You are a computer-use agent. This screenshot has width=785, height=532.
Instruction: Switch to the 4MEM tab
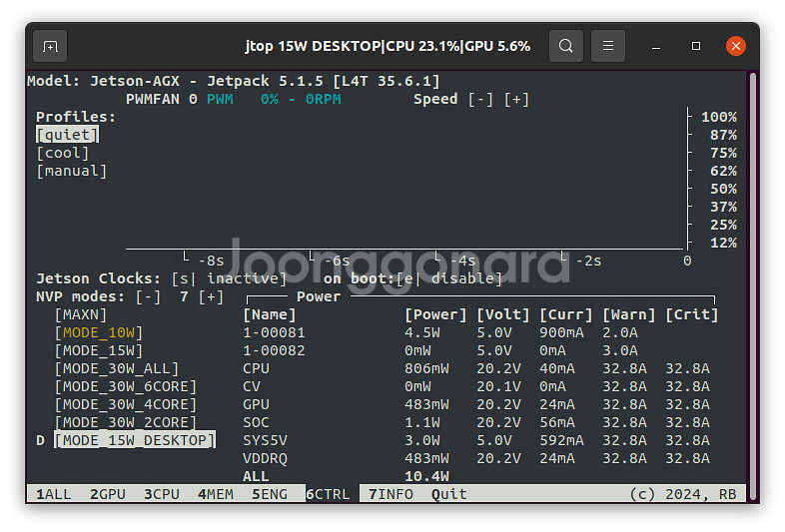(x=216, y=494)
